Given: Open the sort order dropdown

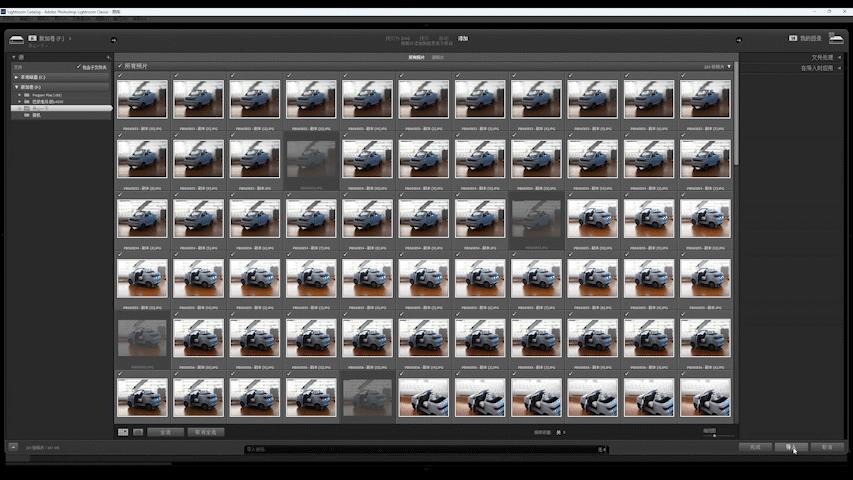Looking at the screenshot, I should (562, 432).
